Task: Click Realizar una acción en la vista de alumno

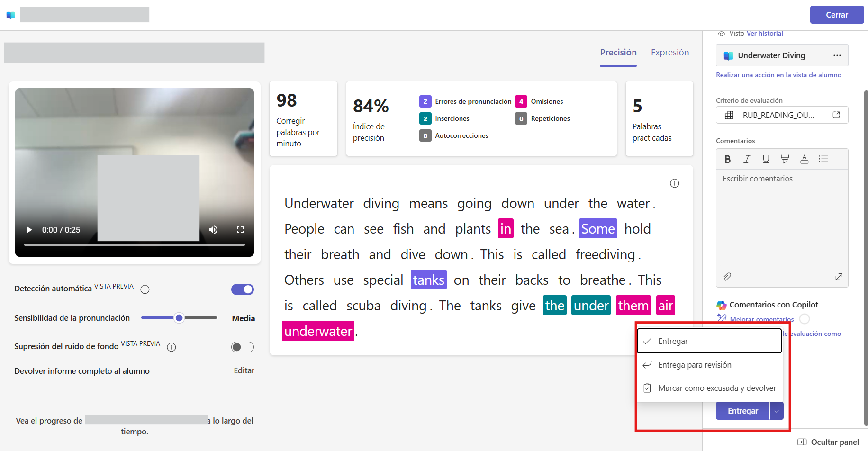Action: coord(778,75)
